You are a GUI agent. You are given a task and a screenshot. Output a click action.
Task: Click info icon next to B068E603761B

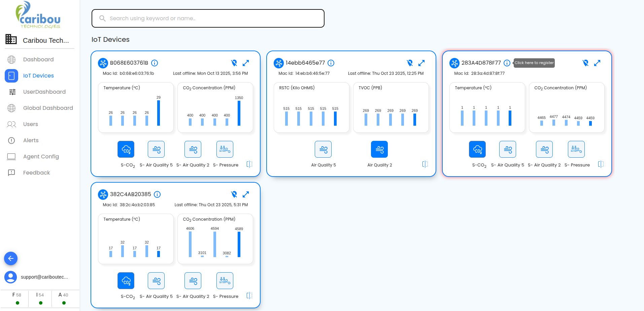coord(155,63)
